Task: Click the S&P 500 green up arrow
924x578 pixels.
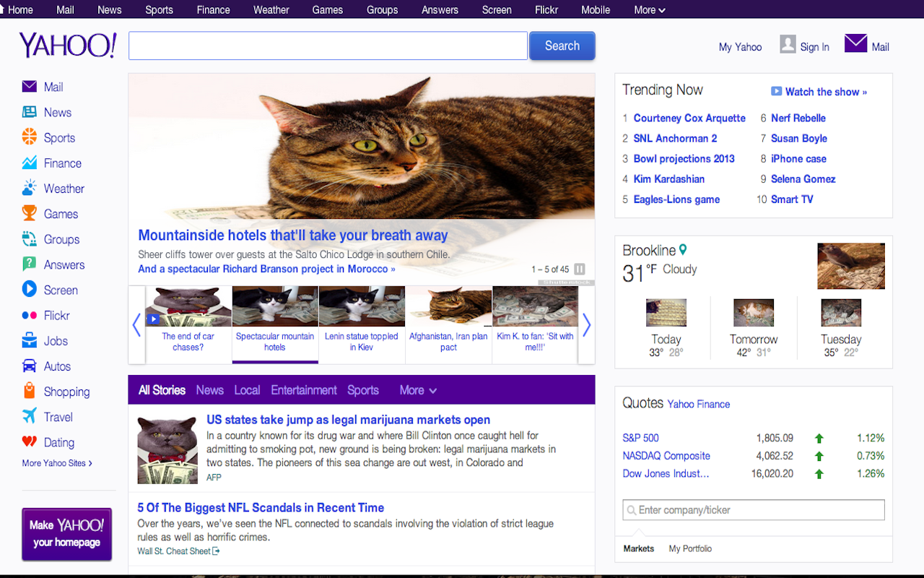Action: (819, 438)
